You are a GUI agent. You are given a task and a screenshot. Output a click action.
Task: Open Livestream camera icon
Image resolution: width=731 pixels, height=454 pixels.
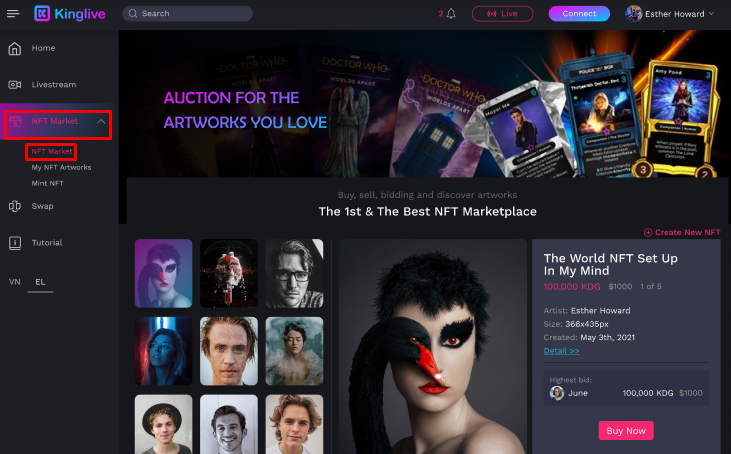15,84
